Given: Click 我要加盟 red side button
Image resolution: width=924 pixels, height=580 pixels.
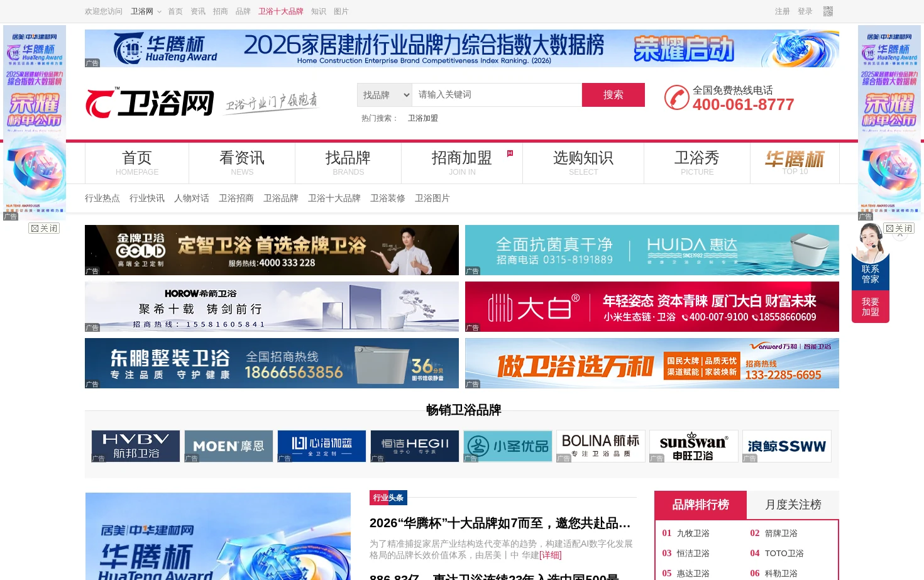Looking at the screenshot, I should (x=871, y=307).
